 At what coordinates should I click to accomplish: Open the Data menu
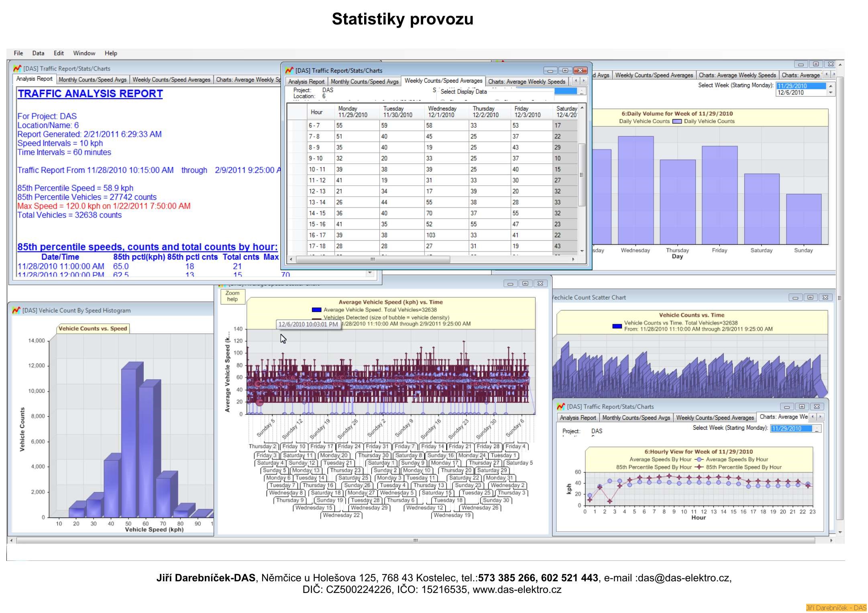click(x=38, y=53)
